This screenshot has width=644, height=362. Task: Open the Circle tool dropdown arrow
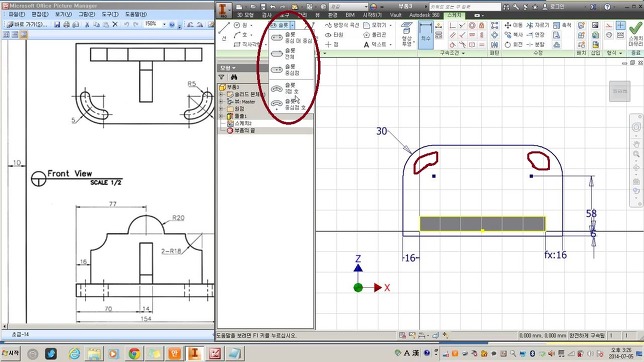251,25
